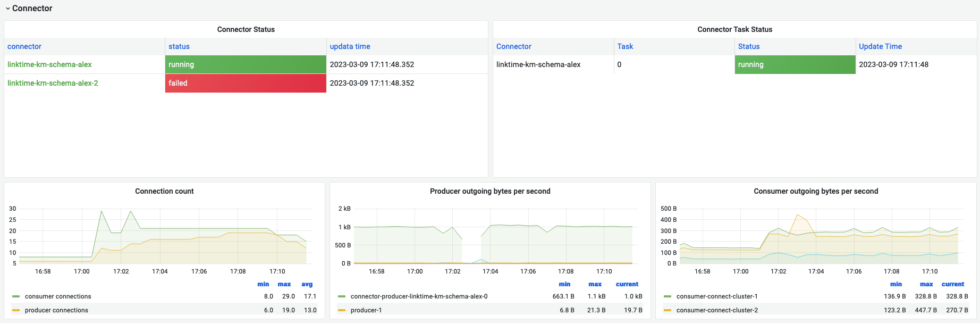Sort Producer legend by current

(x=627, y=284)
